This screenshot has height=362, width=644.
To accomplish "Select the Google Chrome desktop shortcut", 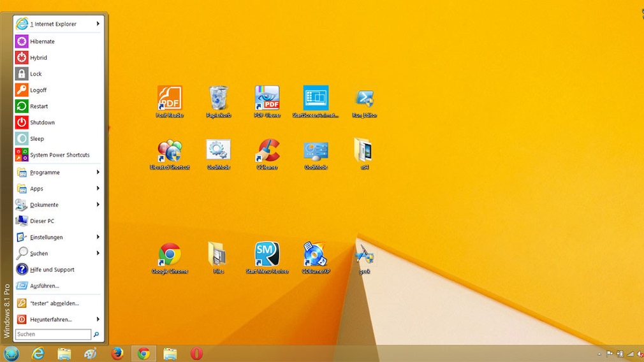I will (170, 257).
